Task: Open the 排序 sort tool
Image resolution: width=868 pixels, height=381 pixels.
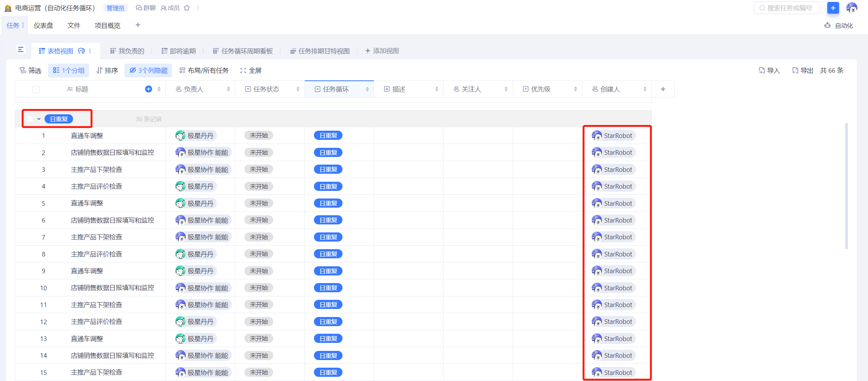Action: (x=107, y=70)
